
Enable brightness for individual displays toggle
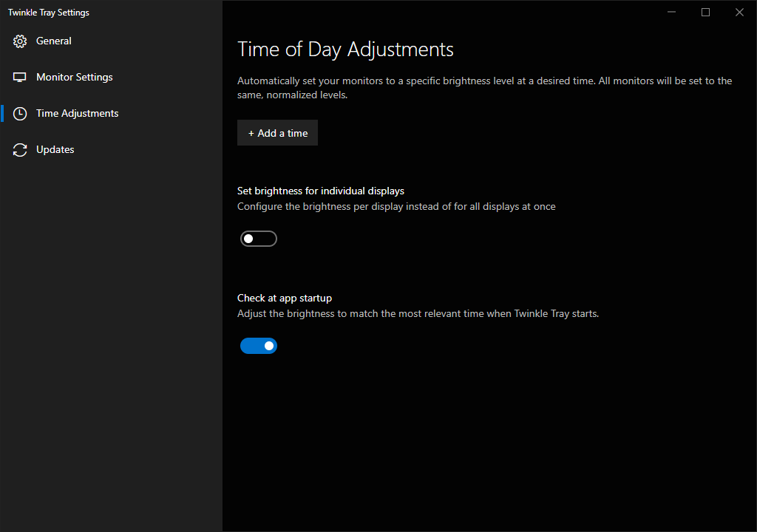pyautogui.click(x=259, y=239)
